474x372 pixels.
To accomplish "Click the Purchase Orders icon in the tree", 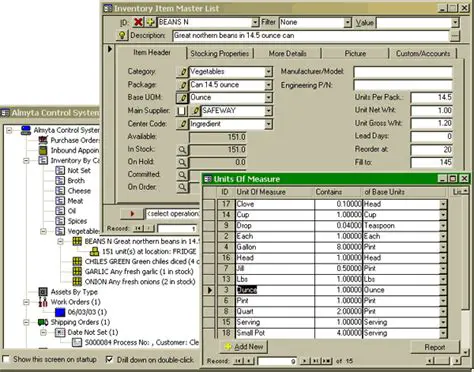I will click(43, 140).
